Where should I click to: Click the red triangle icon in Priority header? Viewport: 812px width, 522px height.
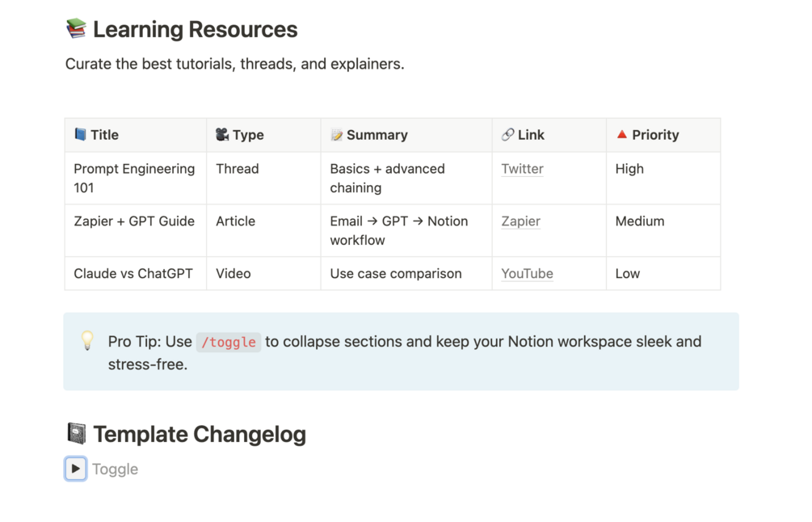621,134
